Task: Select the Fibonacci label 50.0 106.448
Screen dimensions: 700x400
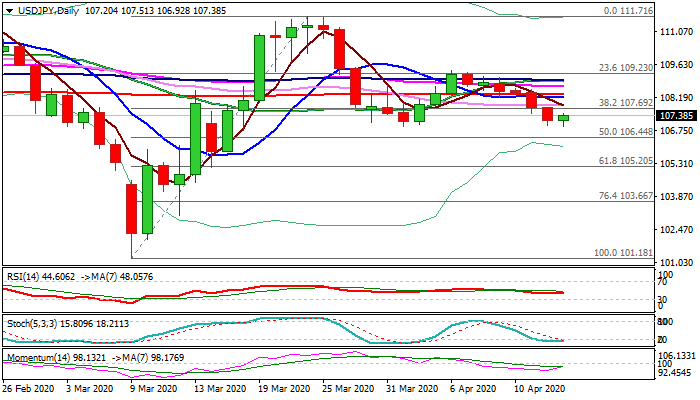Action: pyautogui.click(x=625, y=132)
